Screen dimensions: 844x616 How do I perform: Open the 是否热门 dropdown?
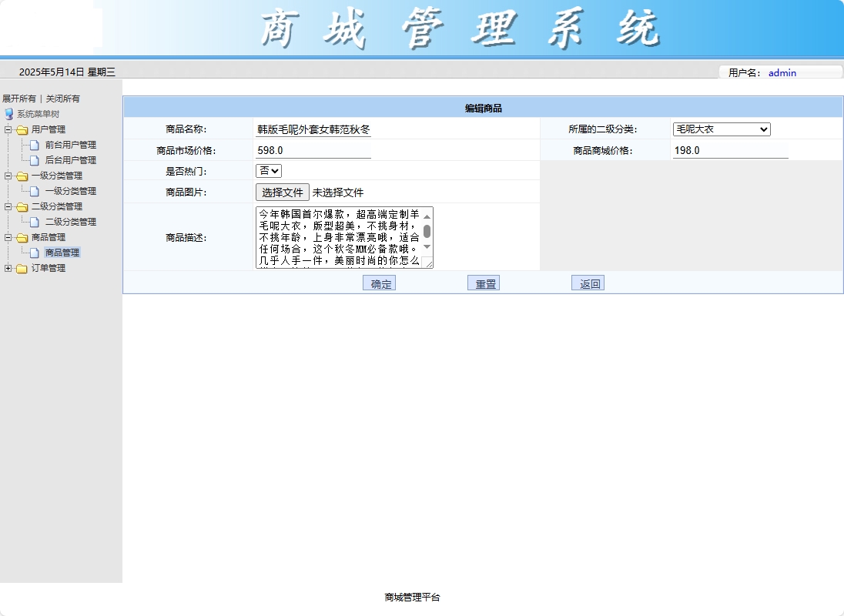click(x=268, y=170)
